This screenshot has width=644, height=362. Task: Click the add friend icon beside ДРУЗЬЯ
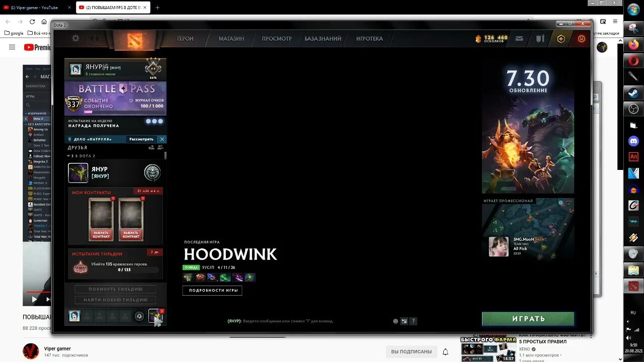151,148
